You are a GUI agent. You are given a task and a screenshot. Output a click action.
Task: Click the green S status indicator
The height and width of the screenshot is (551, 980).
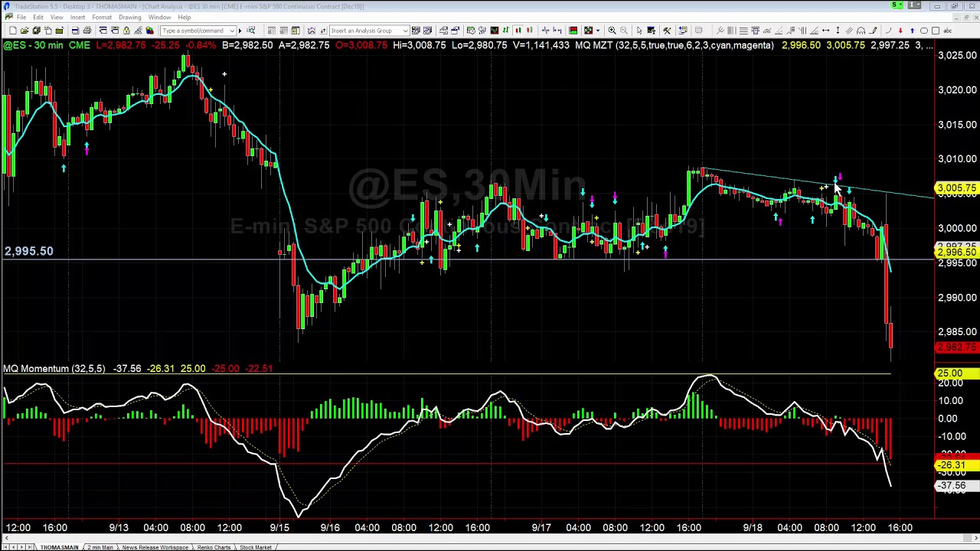(x=896, y=6)
